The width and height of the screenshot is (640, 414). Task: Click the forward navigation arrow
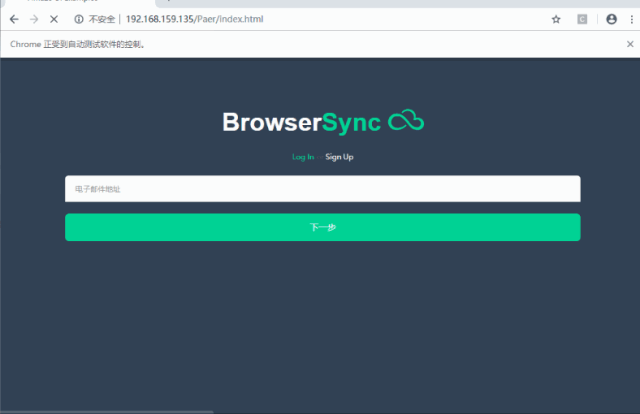coord(34,19)
